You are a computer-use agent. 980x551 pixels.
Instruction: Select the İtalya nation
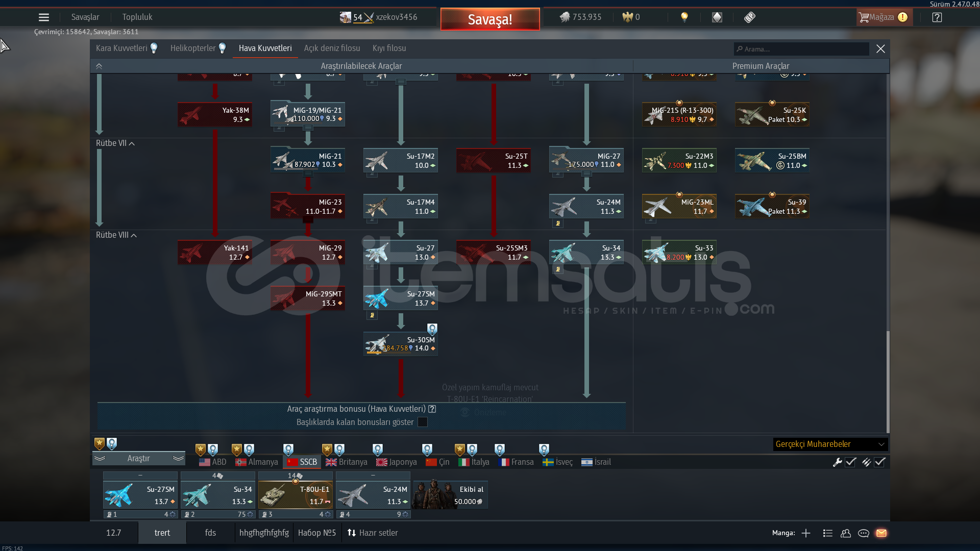(474, 462)
